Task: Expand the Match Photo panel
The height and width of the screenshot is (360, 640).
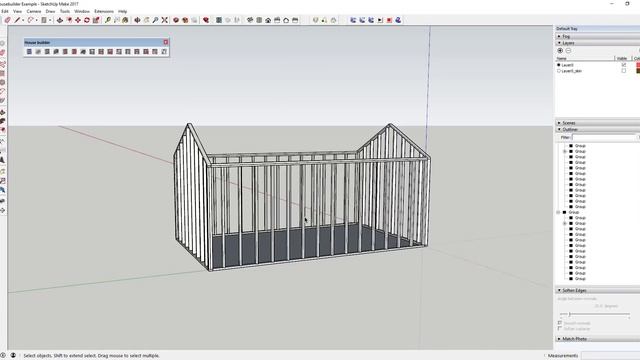Action: point(559,339)
